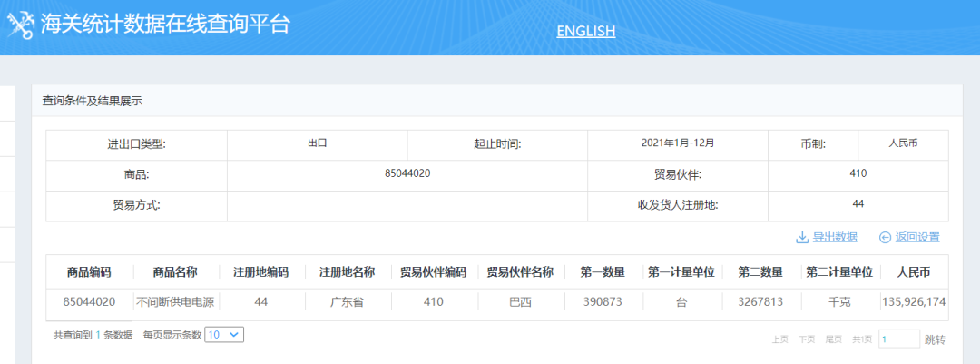
Task: Click the 尾页 last page button
Action: [x=833, y=339]
